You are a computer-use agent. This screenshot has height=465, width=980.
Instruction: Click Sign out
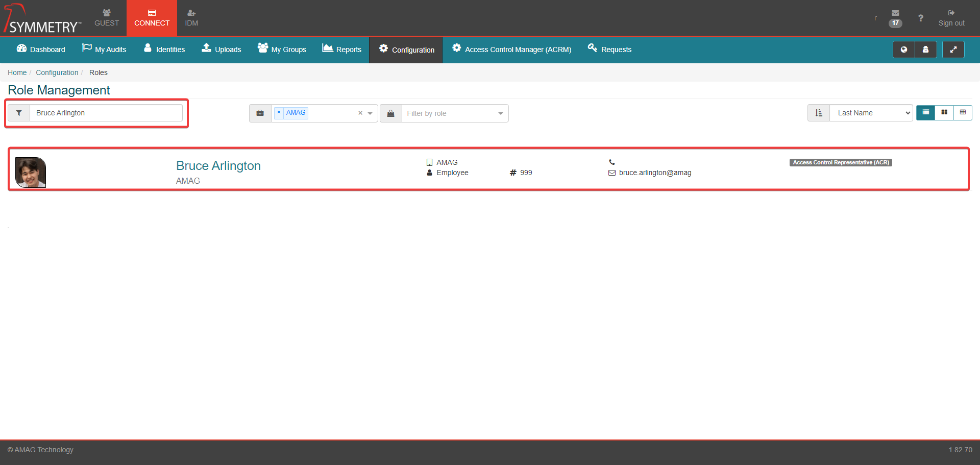coord(951,18)
